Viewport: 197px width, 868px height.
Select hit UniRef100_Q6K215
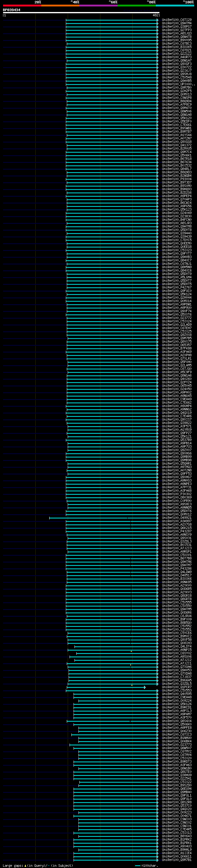click(177, 528)
